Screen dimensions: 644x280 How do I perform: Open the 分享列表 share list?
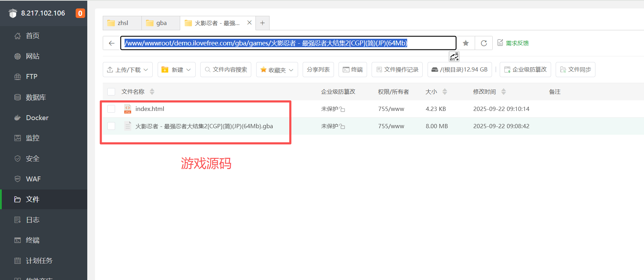click(318, 70)
